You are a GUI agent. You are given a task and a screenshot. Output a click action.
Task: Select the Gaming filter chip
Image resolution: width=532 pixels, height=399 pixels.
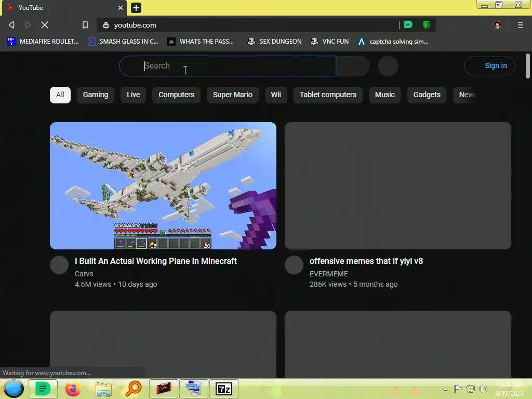[x=96, y=95]
